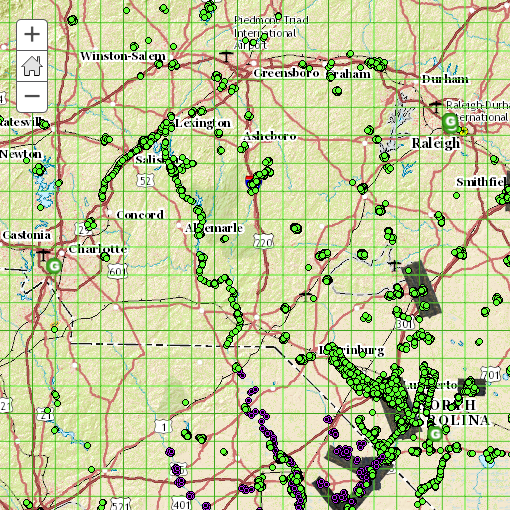510x510 pixels.
Task: Click the US 301 highway shield
Action: (x=404, y=323)
